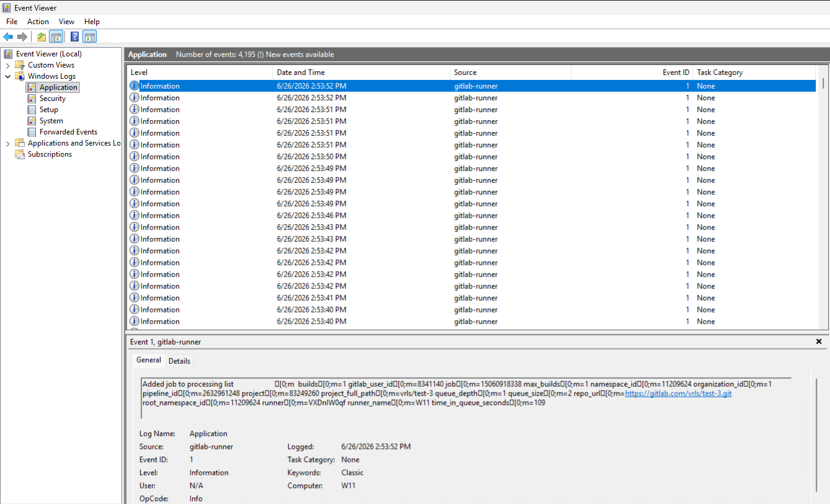Open Help via the blue question mark icon

coord(74,37)
